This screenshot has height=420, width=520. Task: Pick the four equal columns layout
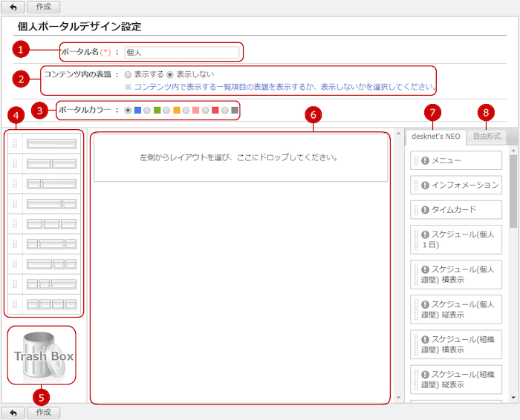51,303
